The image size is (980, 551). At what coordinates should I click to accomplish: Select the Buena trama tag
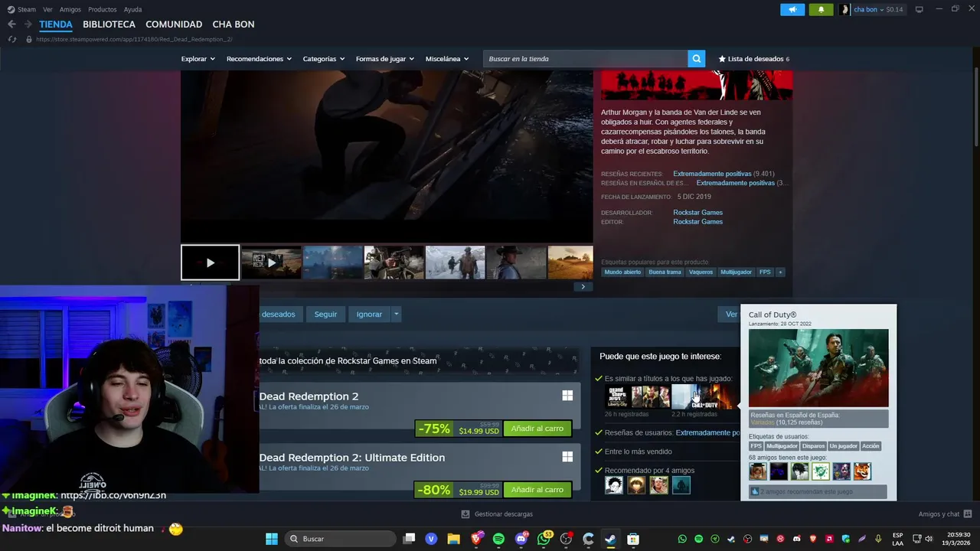click(665, 272)
